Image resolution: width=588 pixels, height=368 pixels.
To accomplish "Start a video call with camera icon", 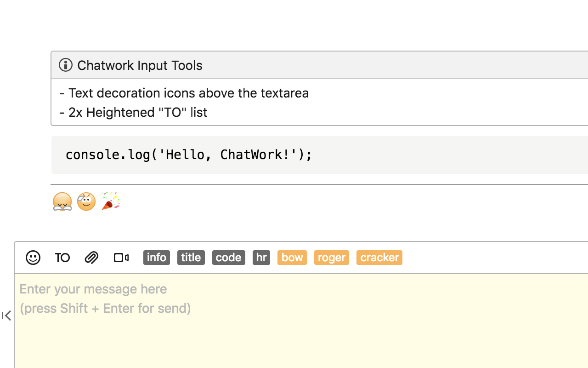I will [x=121, y=258].
